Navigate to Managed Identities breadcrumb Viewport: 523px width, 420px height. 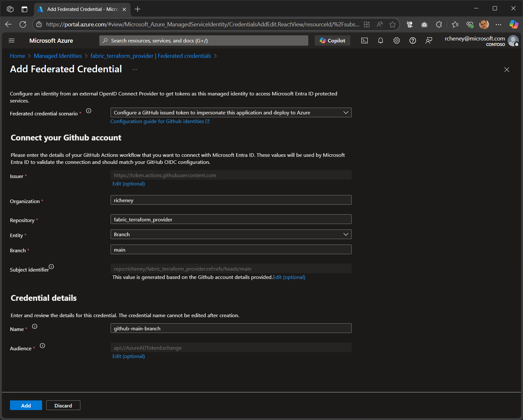click(x=58, y=56)
